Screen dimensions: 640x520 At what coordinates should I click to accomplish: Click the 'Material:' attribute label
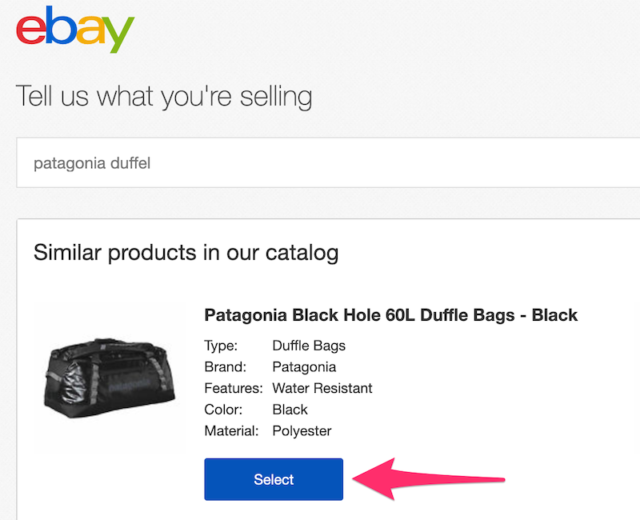(232, 431)
